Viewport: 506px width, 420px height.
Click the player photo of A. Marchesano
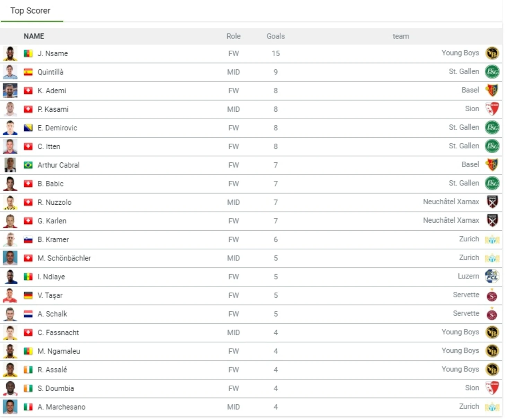[x=10, y=407]
